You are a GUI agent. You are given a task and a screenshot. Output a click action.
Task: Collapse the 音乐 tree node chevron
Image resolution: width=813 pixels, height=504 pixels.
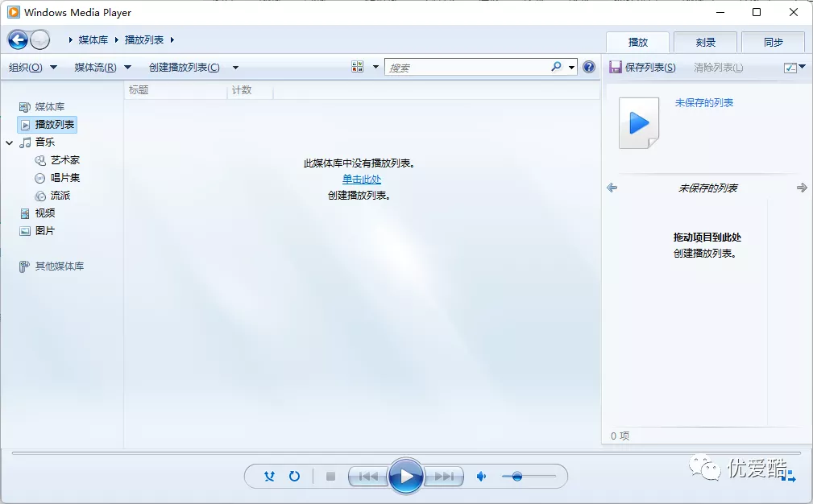tap(10, 143)
